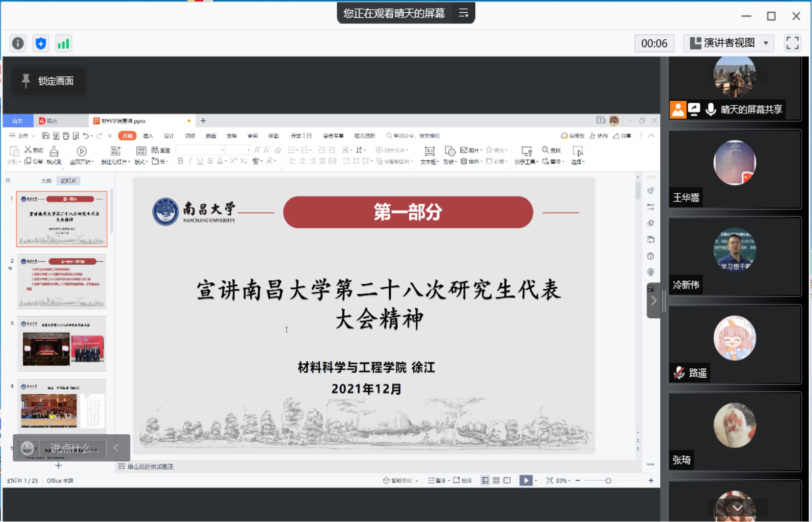Enter full screen mode

[792, 43]
